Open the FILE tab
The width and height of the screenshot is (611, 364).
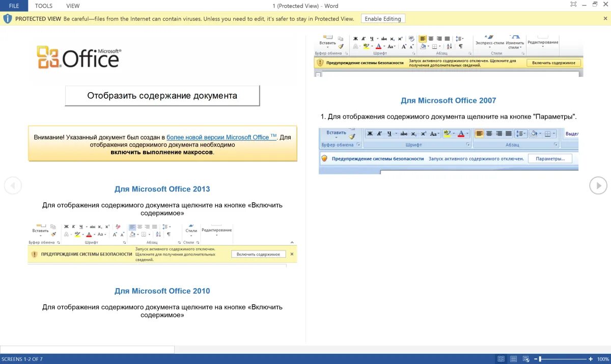tap(14, 6)
